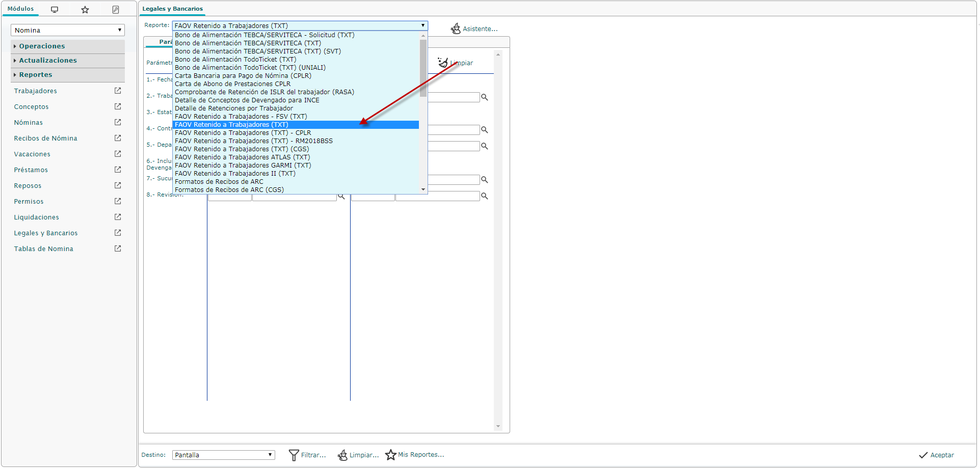Select FAOV Retenido a Trabajadores II (TXT)
The image size is (980, 468).
click(x=296, y=174)
